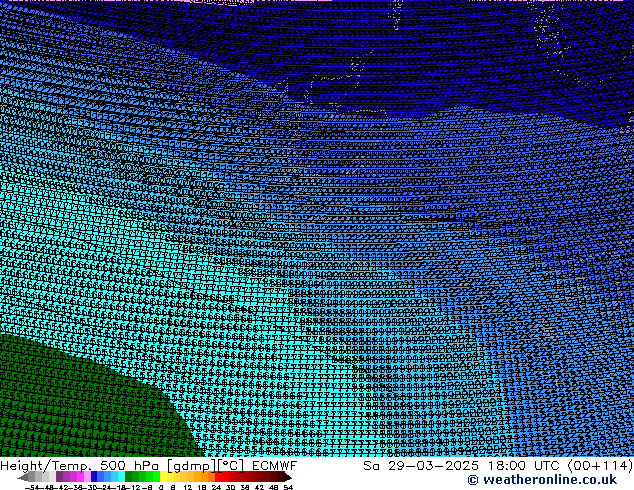Click the '-54' legend scale label

pos(32,488)
